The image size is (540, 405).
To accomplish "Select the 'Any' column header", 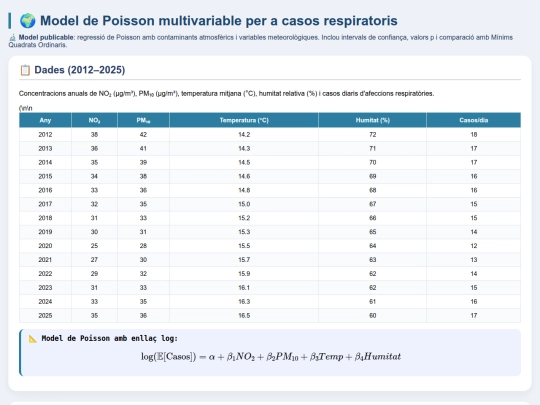I will (45, 120).
